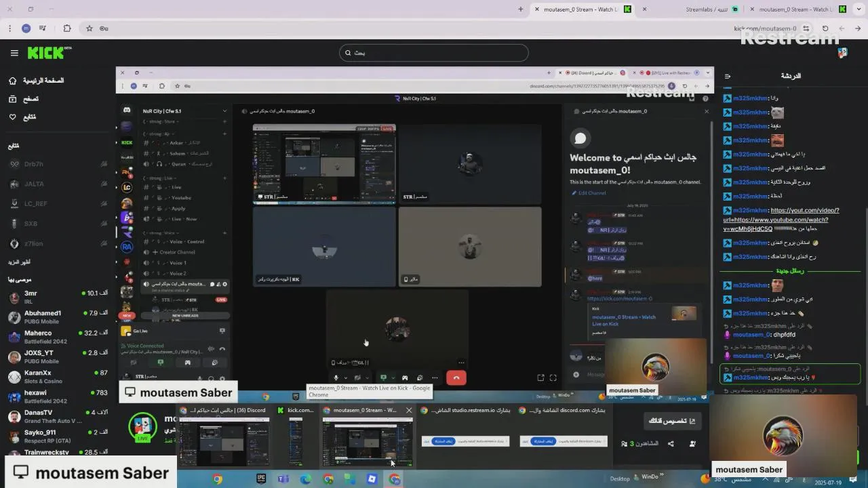Reload the Kick page
868x488 pixels.
point(825,28)
